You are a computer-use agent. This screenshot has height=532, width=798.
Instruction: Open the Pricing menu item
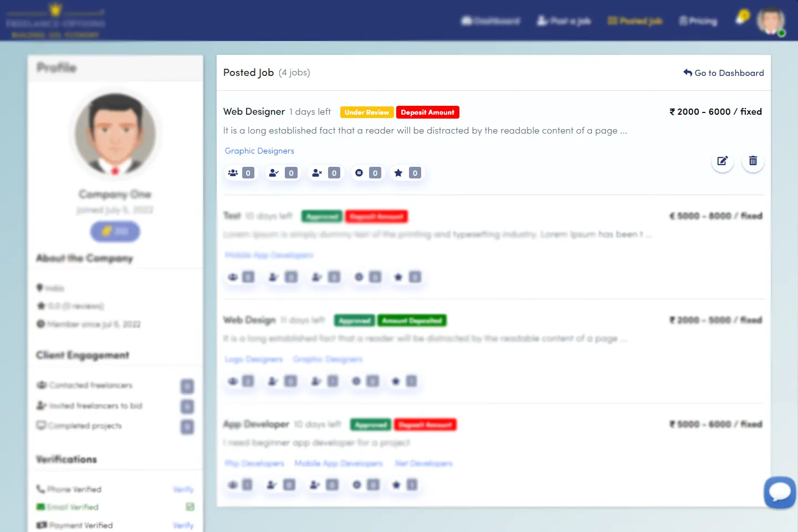point(698,21)
